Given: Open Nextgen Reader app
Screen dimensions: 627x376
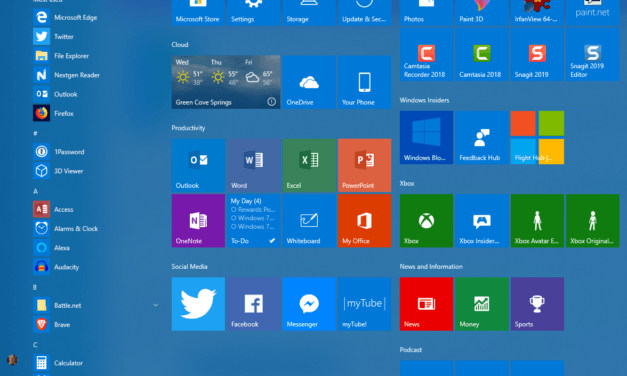Looking at the screenshot, I should (x=66, y=75).
